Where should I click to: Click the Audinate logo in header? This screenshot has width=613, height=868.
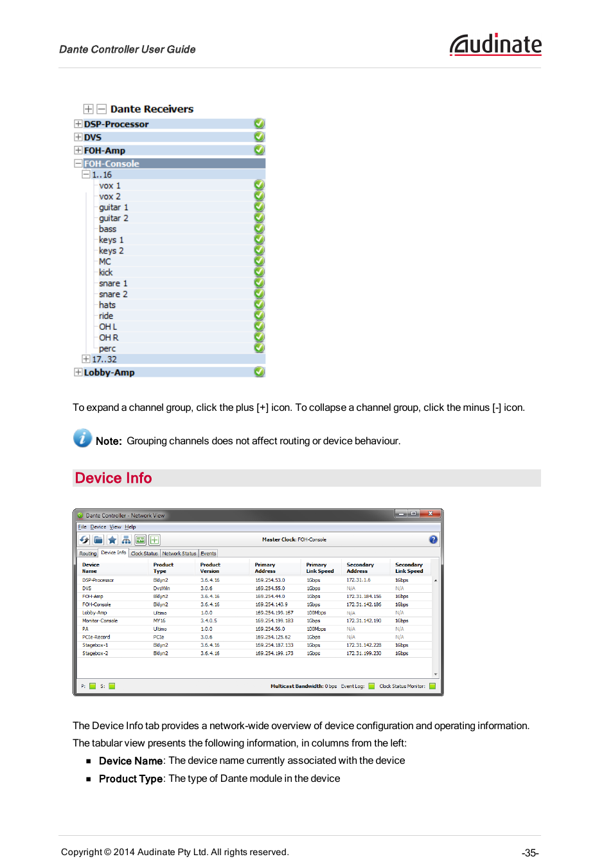[495, 44]
